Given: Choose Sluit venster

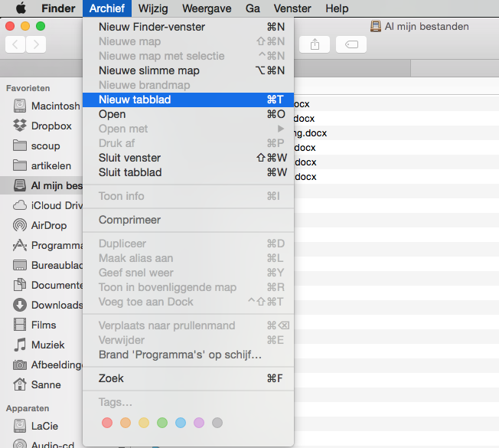Looking at the screenshot, I should pyautogui.click(x=188, y=158).
